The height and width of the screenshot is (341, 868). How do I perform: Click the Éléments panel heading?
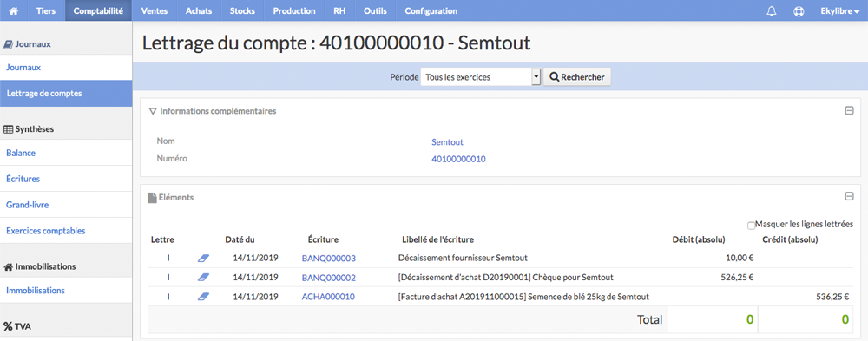(x=170, y=197)
